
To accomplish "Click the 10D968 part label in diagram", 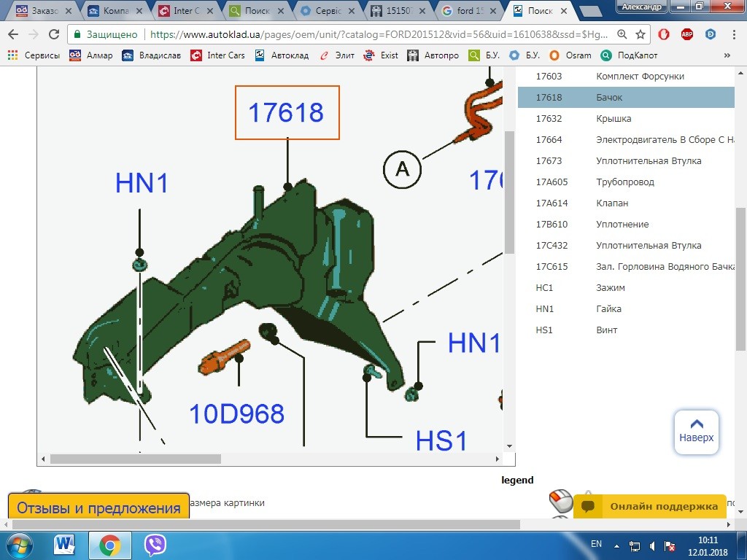I will pyautogui.click(x=237, y=413).
